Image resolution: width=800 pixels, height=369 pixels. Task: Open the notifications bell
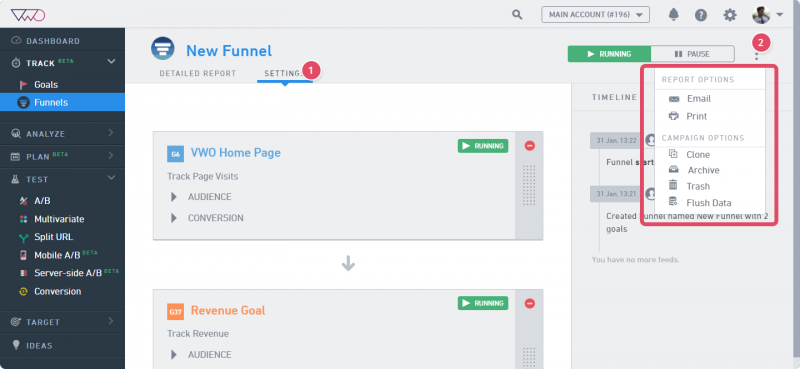click(x=673, y=15)
